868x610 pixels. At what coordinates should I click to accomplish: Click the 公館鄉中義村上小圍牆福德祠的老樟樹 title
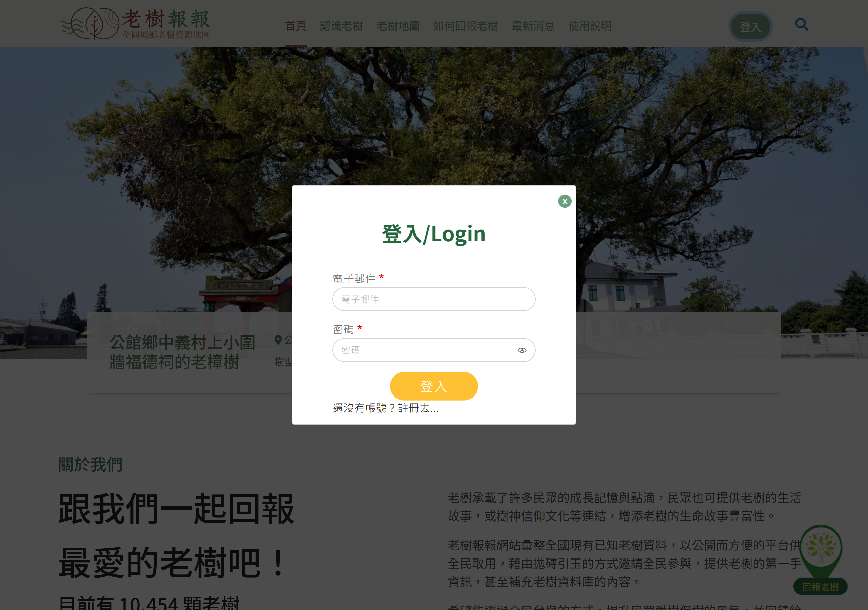[x=182, y=352]
